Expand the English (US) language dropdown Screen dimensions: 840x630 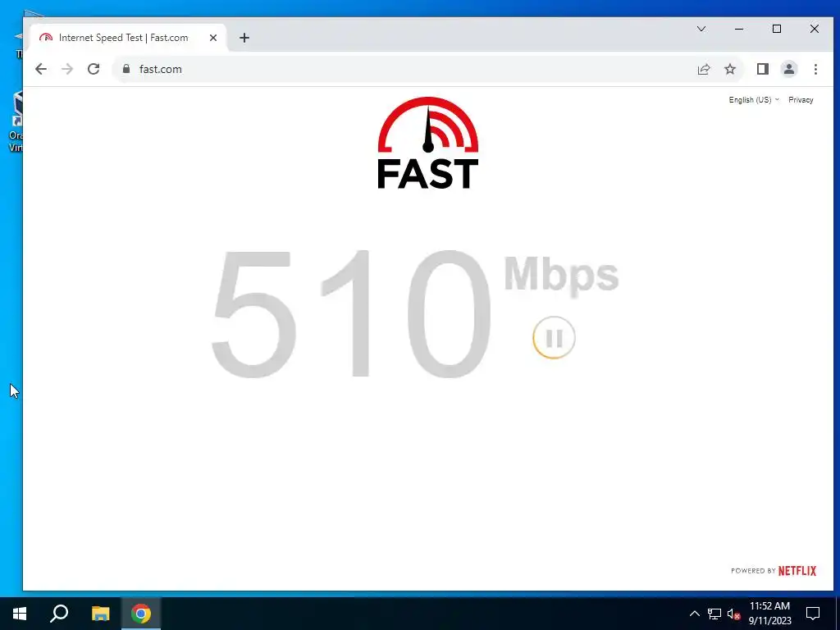[x=754, y=99]
